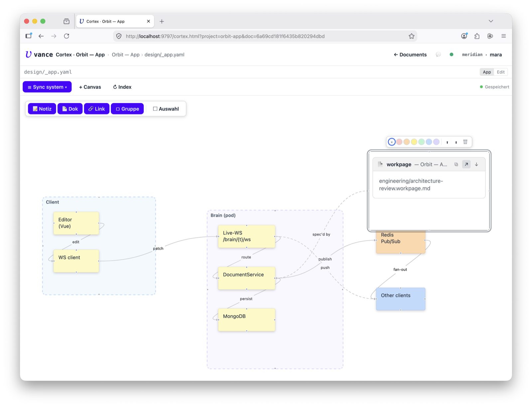Select the Editor (Vue) node

[x=76, y=223]
